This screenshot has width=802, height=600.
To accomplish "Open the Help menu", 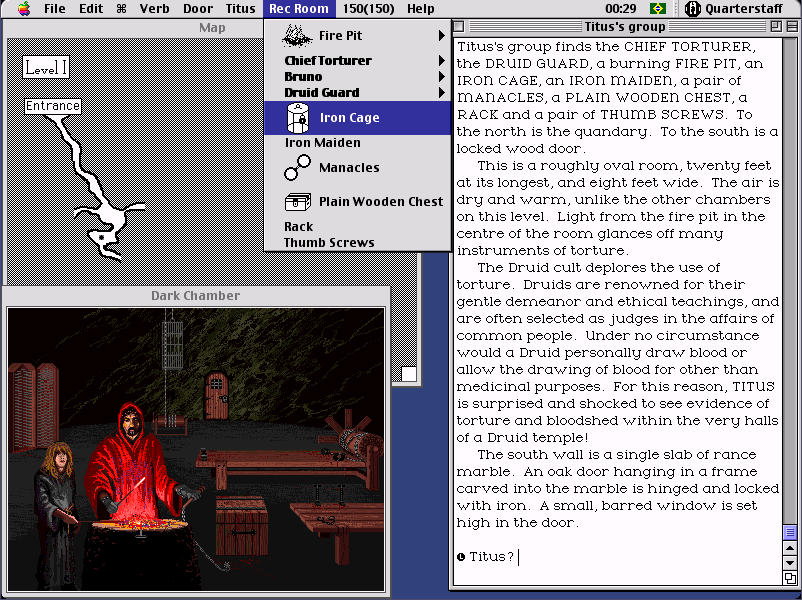I will point(420,9).
